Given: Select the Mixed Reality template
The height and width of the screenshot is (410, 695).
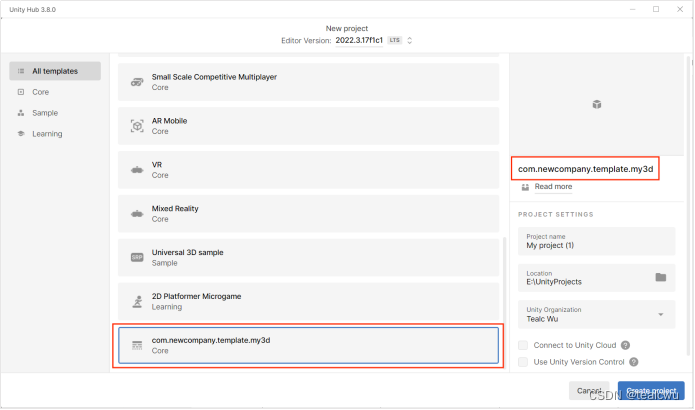Looking at the screenshot, I should coord(308,214).
